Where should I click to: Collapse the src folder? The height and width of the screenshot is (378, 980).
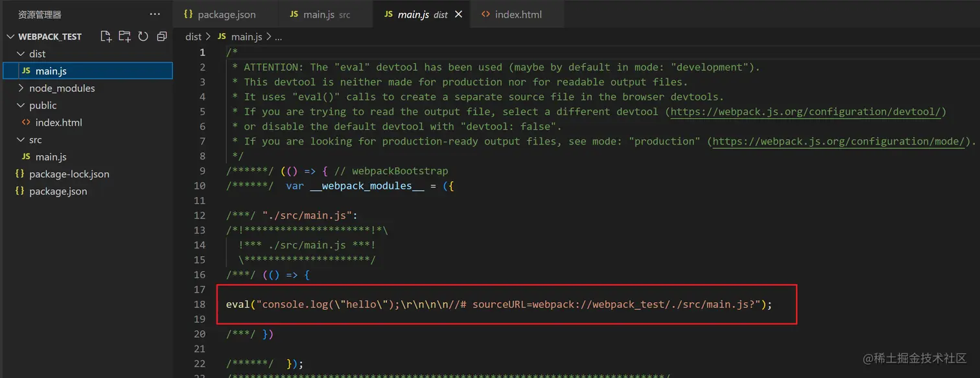(x=21, y=139)
